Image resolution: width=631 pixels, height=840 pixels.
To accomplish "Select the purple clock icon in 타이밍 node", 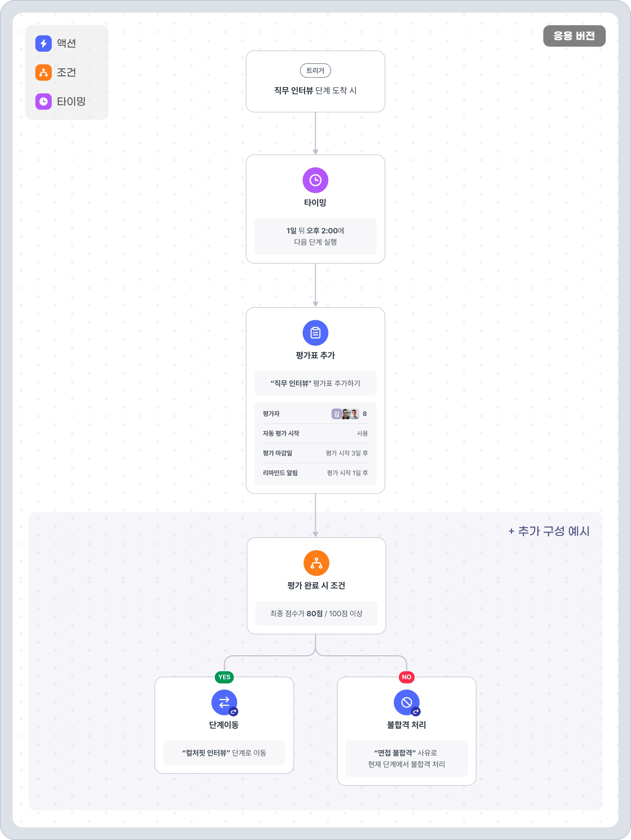I will (x=315, y=180).
